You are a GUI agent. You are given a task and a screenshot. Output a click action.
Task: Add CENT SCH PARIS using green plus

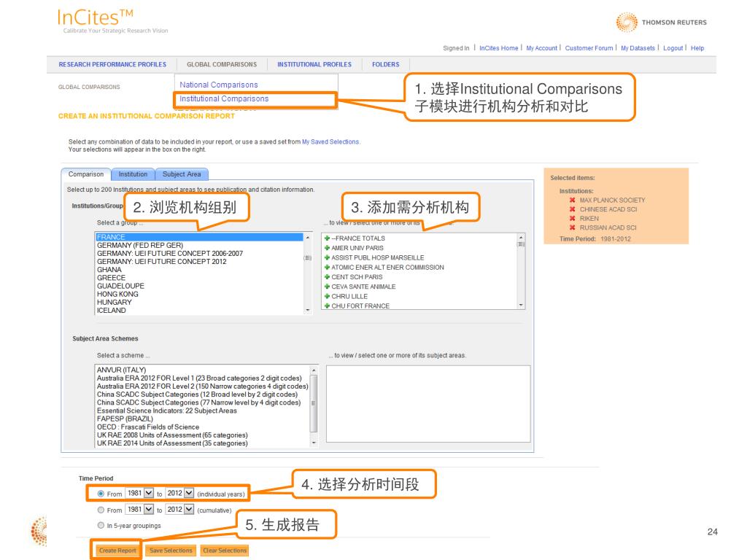point(328,276)
